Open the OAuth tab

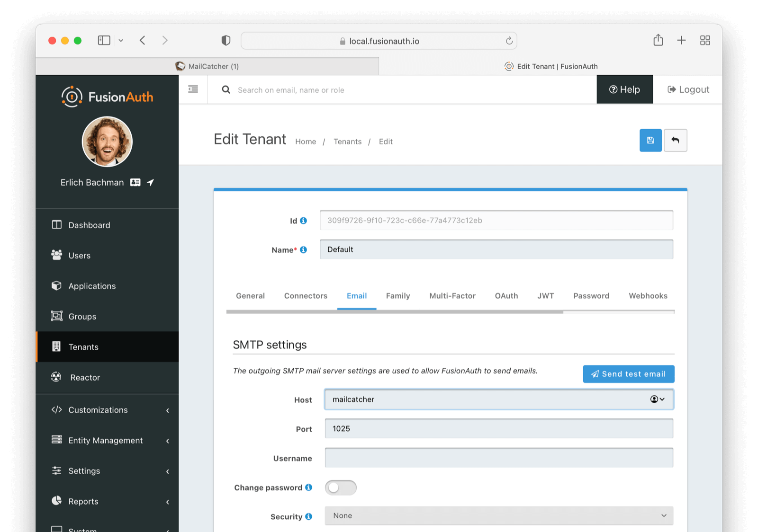pyautogui.click(x=506, y=296)
